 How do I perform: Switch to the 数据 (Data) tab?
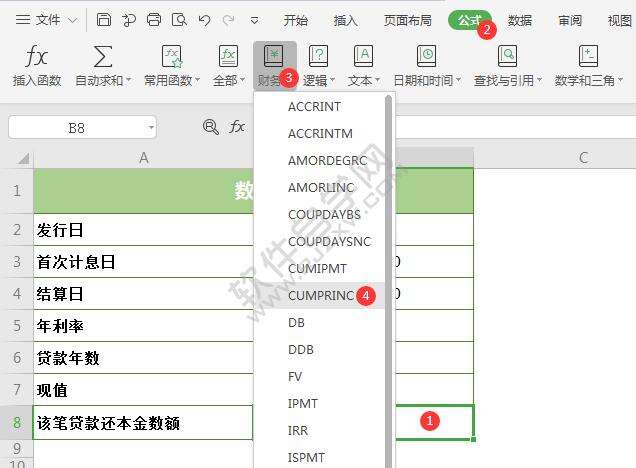[520, 20]
